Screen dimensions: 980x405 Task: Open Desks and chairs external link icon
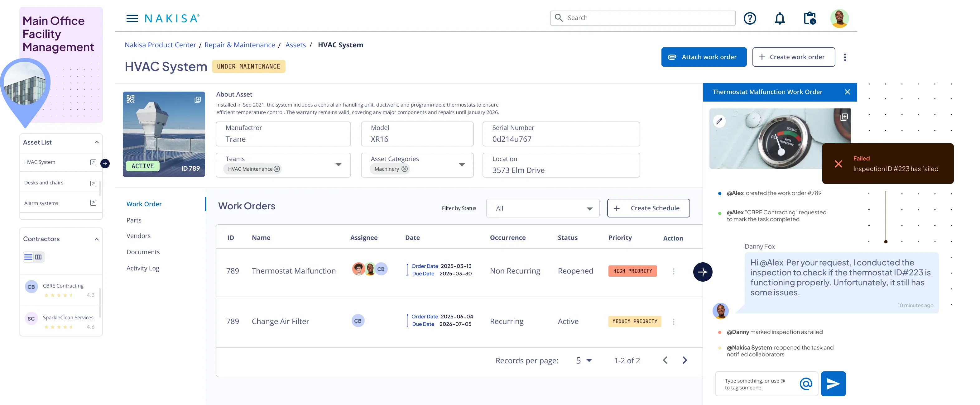pos(93,183)
